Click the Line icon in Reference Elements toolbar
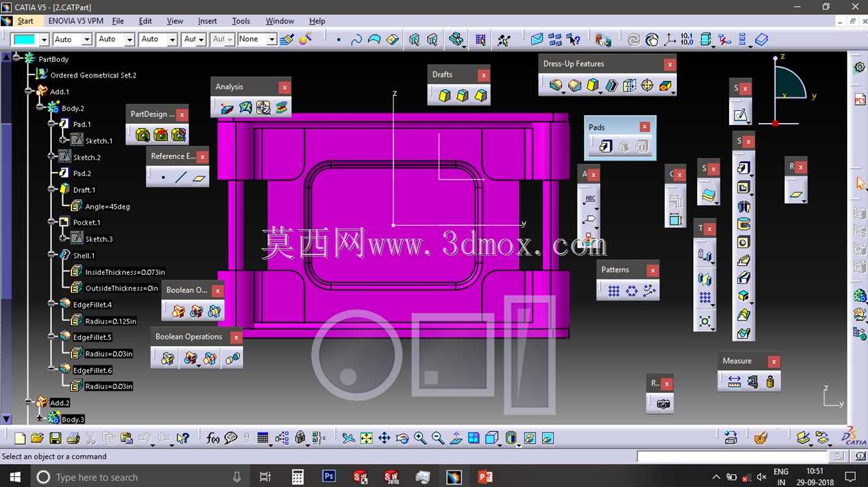This screenshot has height=487, width=868. tap(181, 178)
